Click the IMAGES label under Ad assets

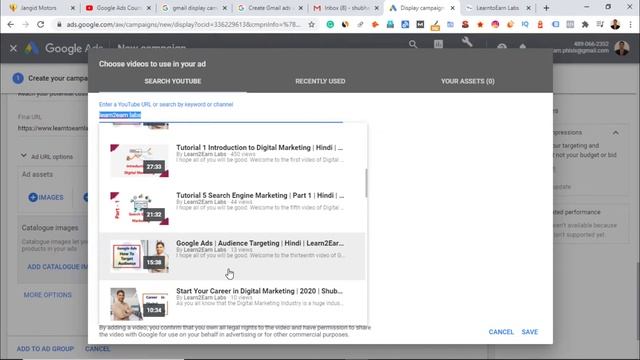click(x=51, y=198)
